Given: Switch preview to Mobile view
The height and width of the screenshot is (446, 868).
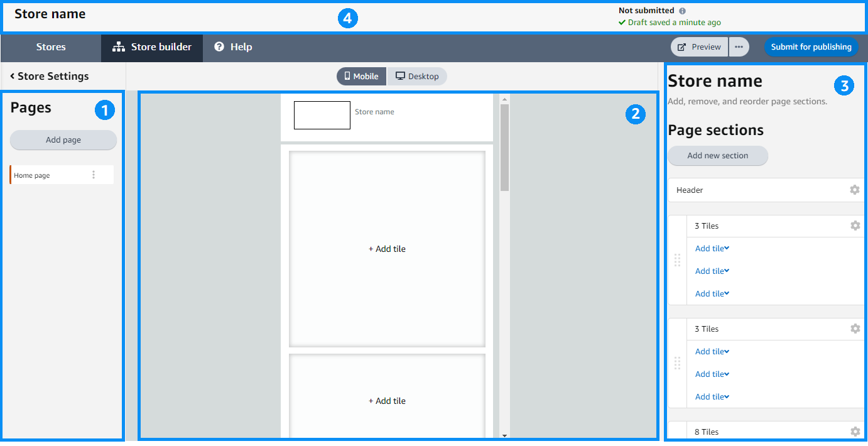Looking at the screenshot, I should (362, 77).
